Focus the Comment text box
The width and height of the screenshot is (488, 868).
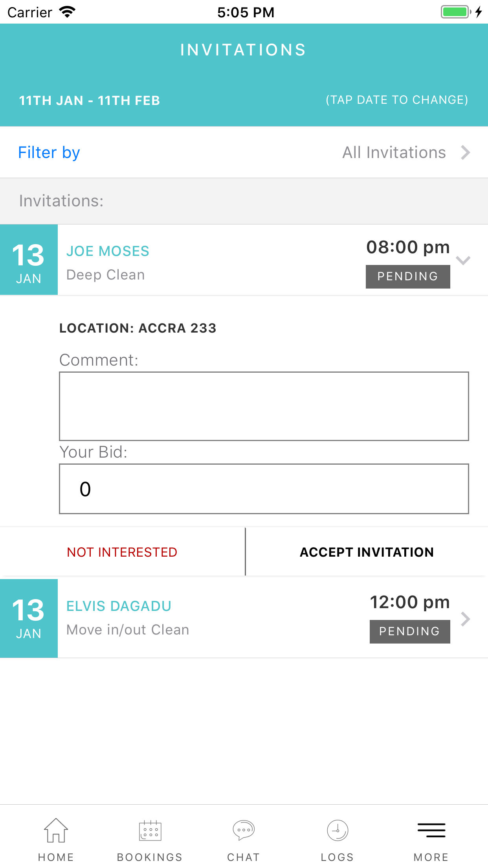point(264,406)
